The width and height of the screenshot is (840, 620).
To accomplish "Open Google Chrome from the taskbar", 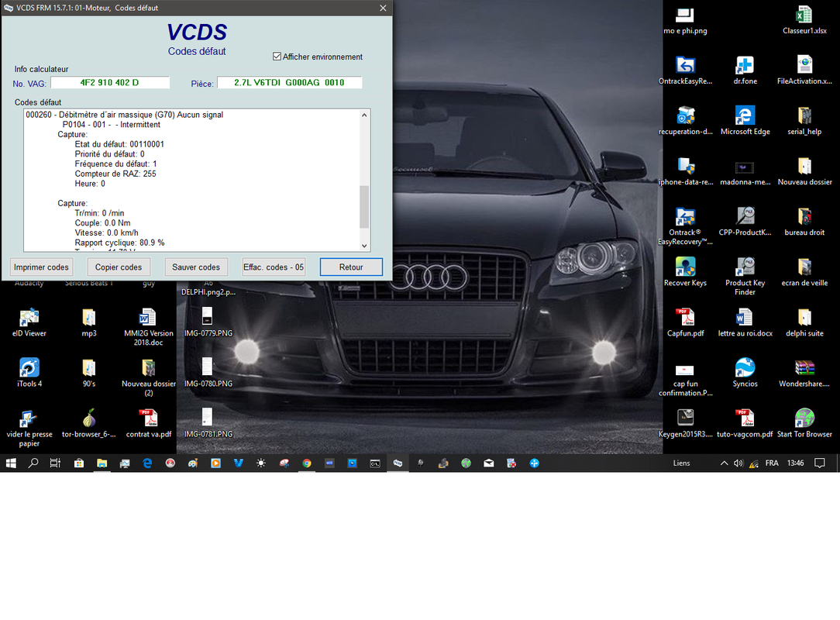I will 307,463.
